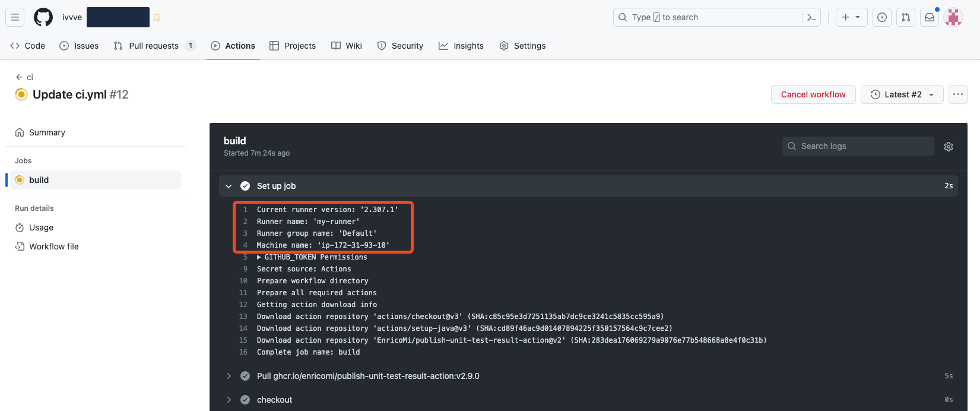Viewport: 980px width, 411px height.
Task: Click the 'Update ci.yml' run title
Action: 69,94
